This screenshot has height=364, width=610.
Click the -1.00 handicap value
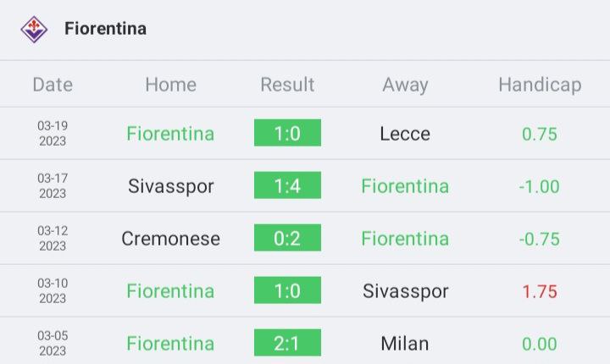click(x=539, y=187)
